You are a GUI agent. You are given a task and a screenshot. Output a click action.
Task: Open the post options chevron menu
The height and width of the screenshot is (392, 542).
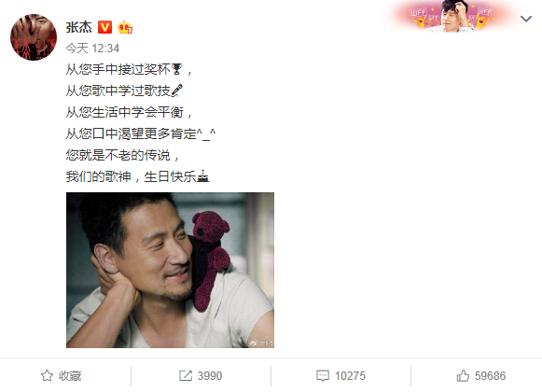526,19
